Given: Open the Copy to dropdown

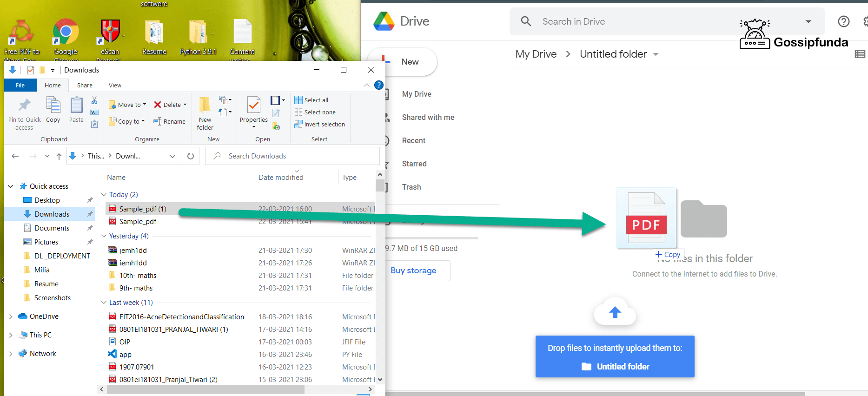Looking at the screenshot, I should click(x=127, y=121).
